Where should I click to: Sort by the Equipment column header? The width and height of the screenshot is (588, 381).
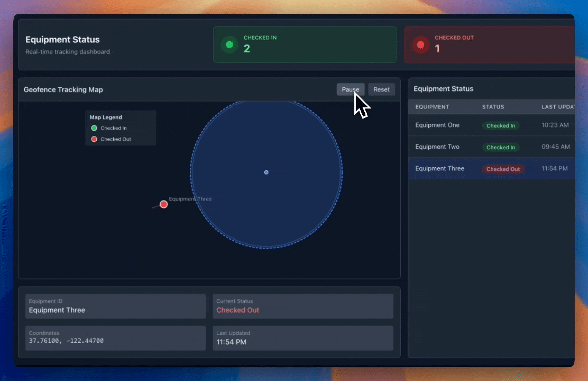point(432,107)
